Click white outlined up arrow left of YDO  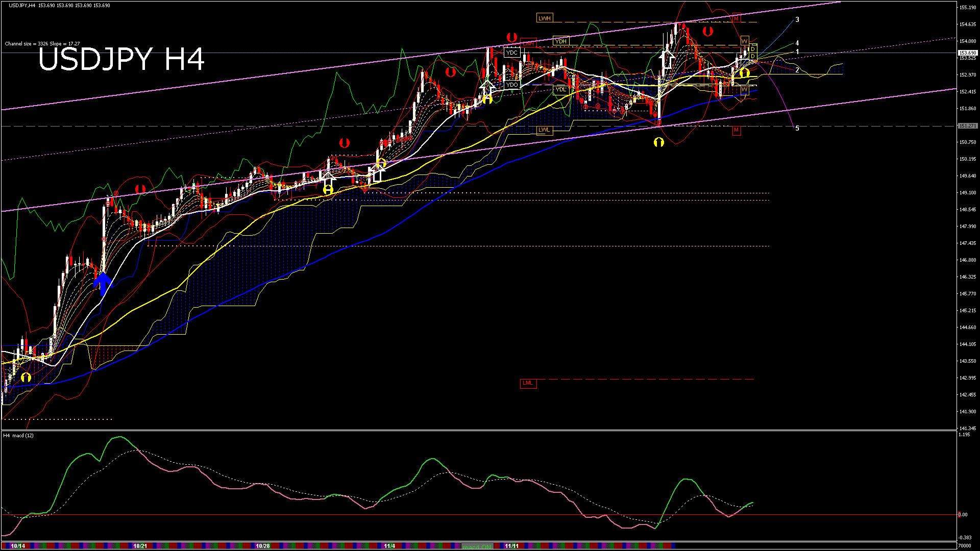click(488, 88)
